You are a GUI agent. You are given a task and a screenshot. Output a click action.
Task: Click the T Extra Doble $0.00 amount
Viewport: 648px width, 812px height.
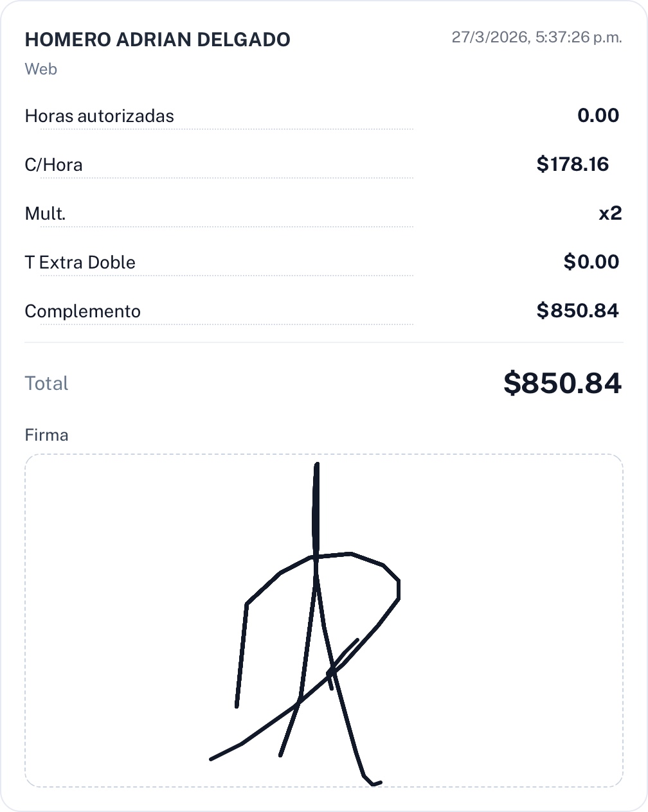click(591, 262)
